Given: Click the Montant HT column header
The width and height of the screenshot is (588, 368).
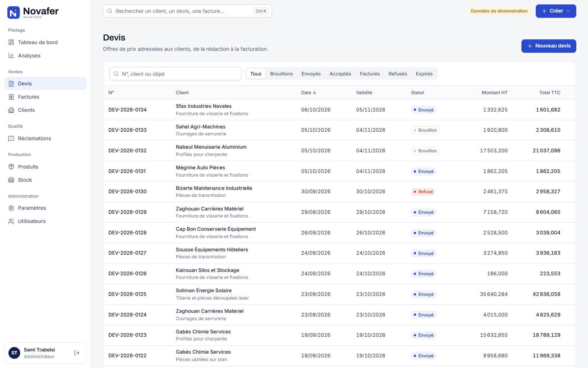Looking at the screenshot, I should coord(495,93).
